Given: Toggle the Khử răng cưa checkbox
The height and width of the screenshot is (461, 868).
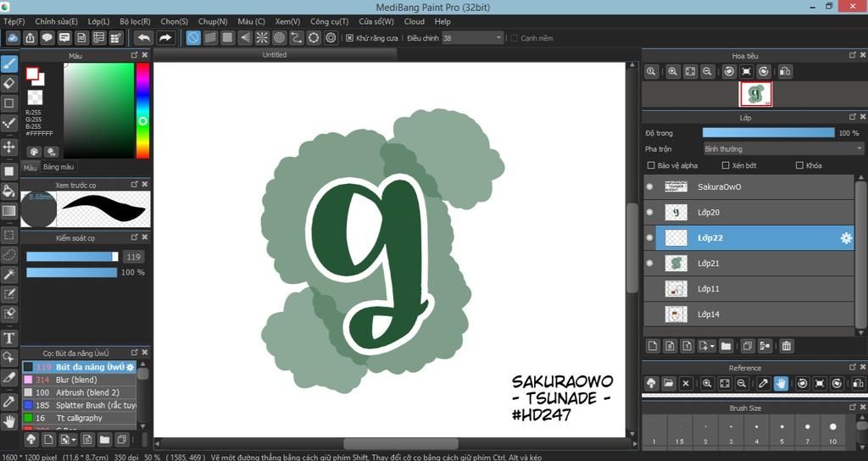Looking at the screenshot, I should 349,38.
